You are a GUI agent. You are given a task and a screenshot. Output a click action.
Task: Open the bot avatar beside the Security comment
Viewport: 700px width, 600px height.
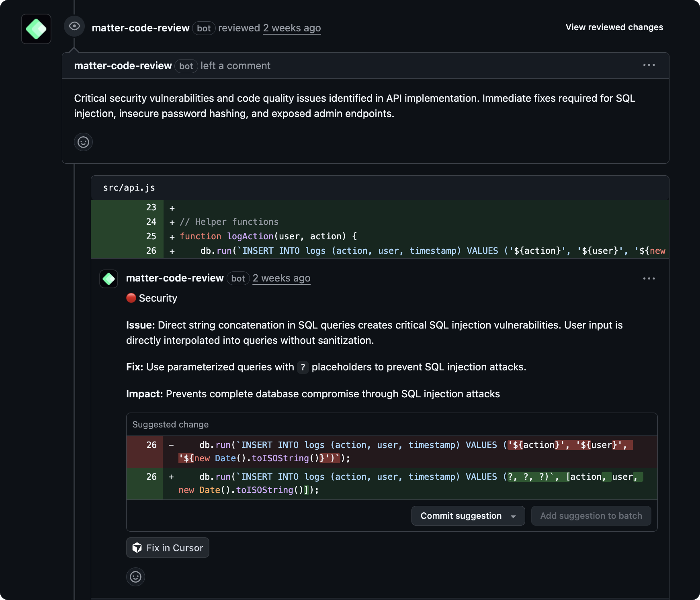click(108, 279)
